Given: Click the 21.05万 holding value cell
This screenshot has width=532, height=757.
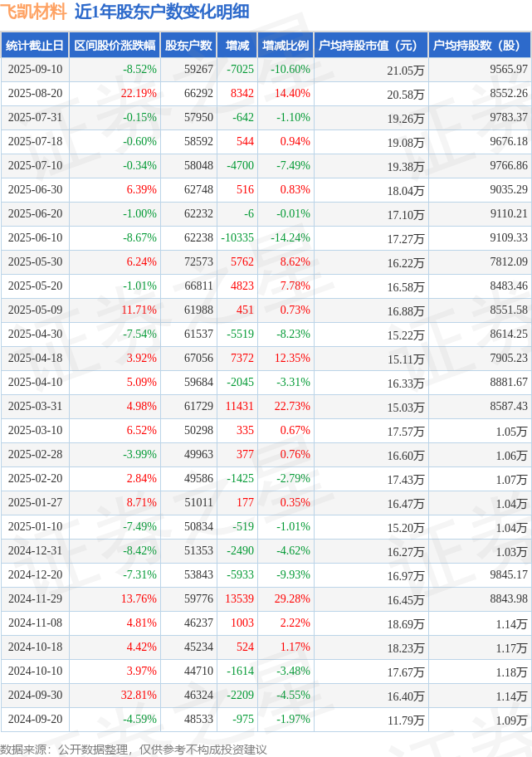Looking at the screenshot, I should coord(406,71).
